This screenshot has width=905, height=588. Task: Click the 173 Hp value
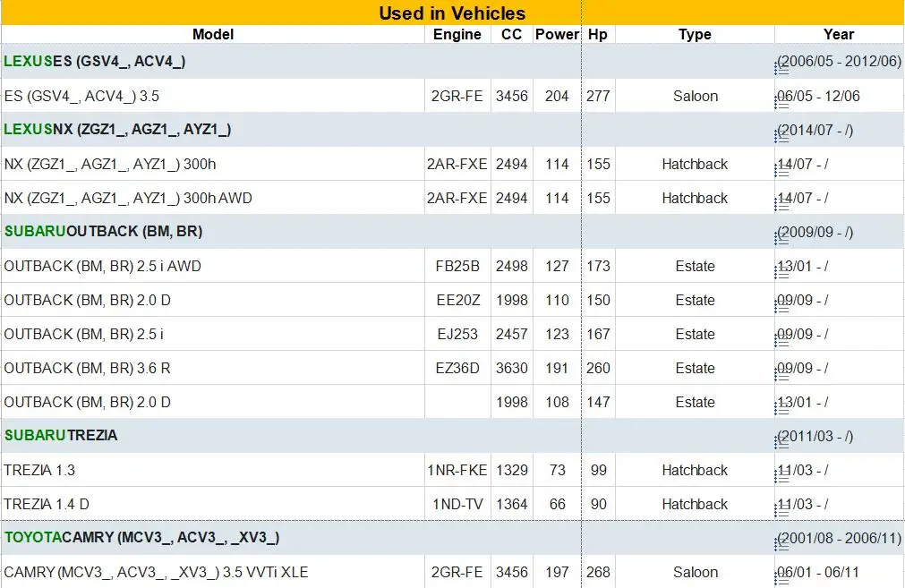598,266
